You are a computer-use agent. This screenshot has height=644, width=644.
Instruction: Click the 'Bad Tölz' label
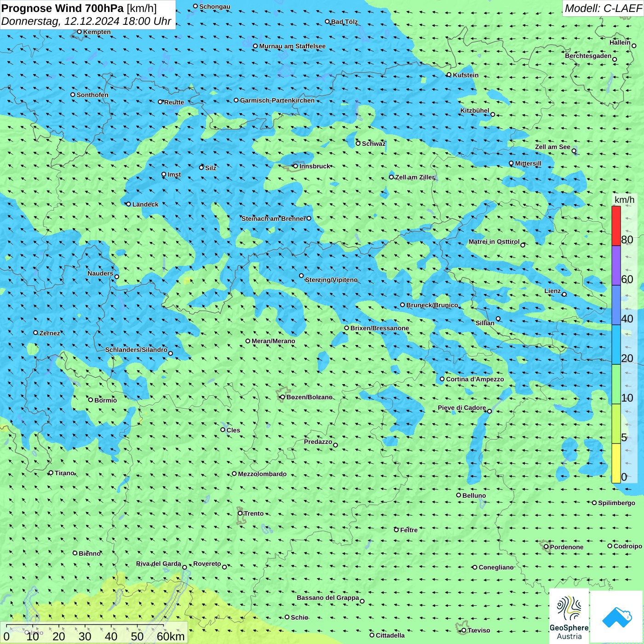click(344, 22)
